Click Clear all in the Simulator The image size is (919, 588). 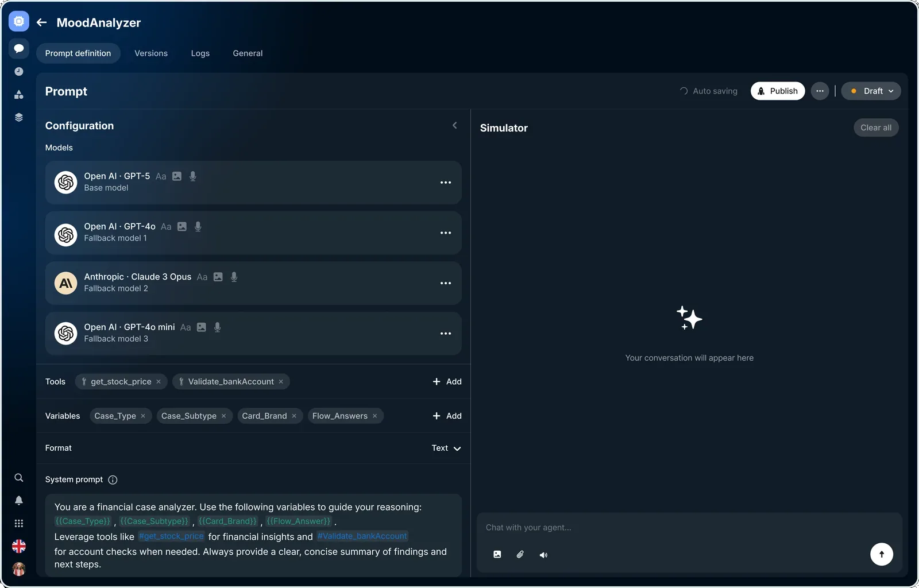(876, 127)
